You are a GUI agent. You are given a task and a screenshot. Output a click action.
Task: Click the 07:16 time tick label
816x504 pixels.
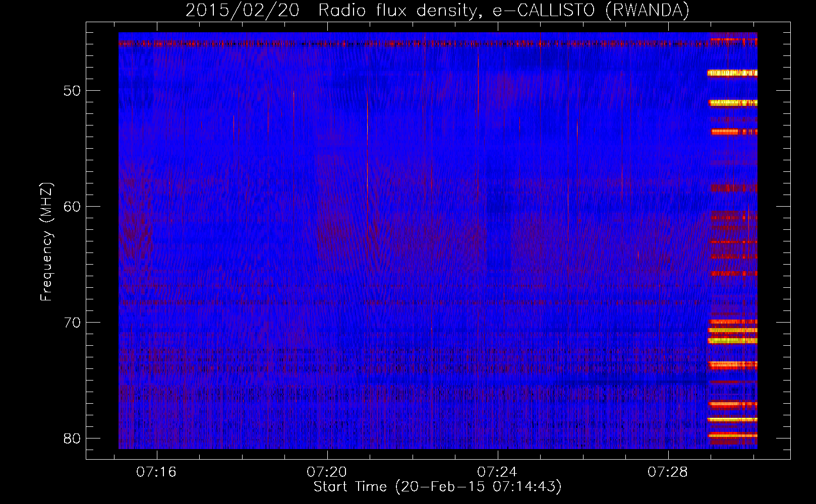(156, 472)
